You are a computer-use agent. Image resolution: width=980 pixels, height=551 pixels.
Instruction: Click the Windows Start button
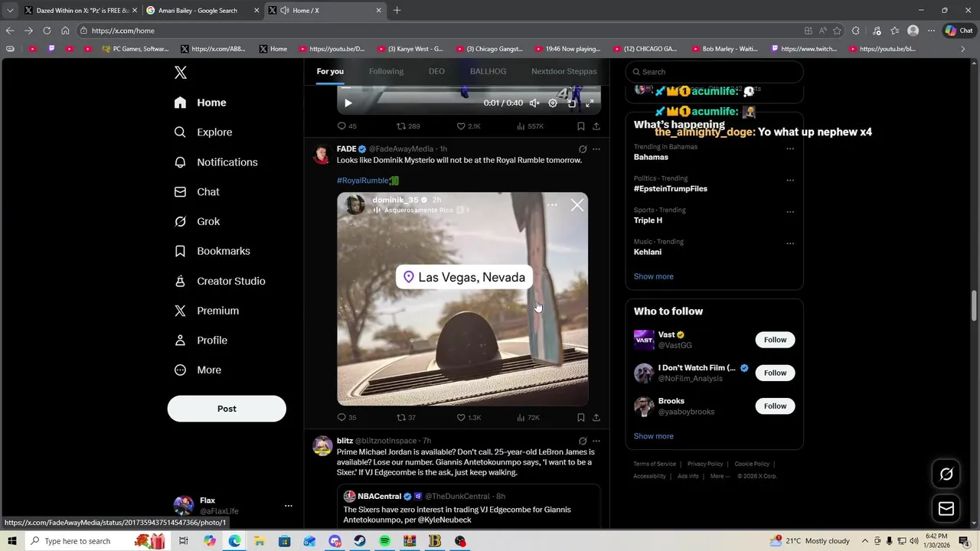[x=12, y=541]
